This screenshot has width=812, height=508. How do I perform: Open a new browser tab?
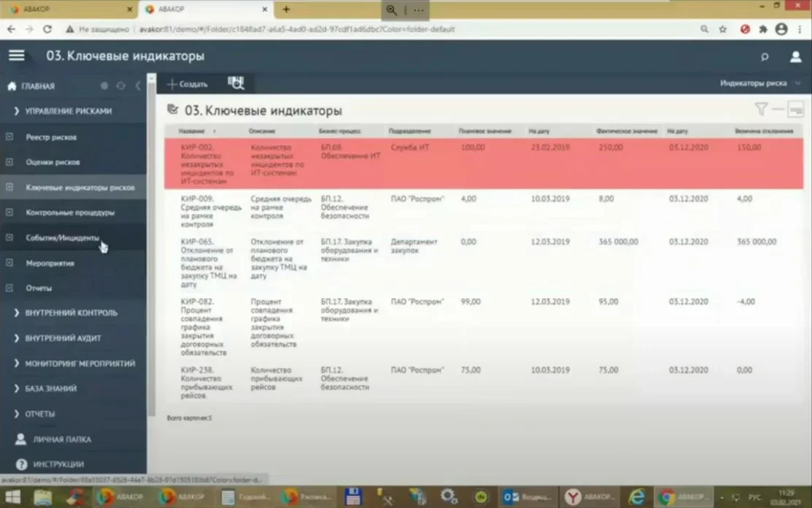(x=286, y=9)
